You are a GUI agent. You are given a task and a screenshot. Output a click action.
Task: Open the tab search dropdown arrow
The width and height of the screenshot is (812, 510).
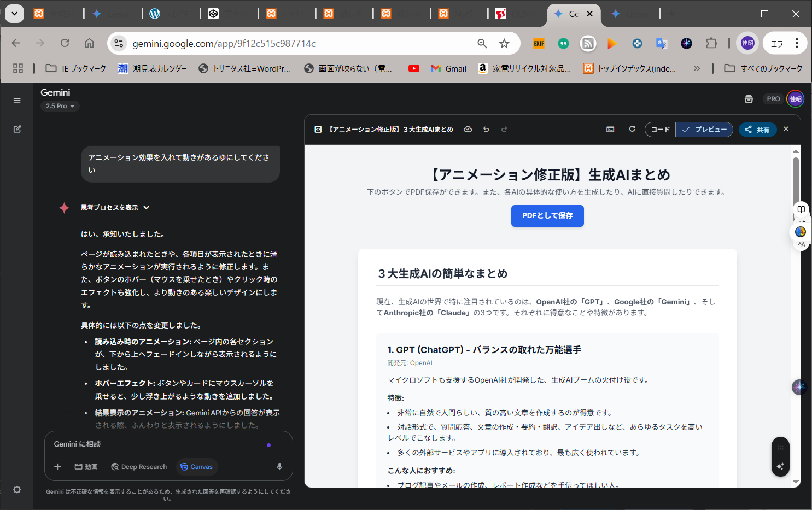click(x=14, y=14)
